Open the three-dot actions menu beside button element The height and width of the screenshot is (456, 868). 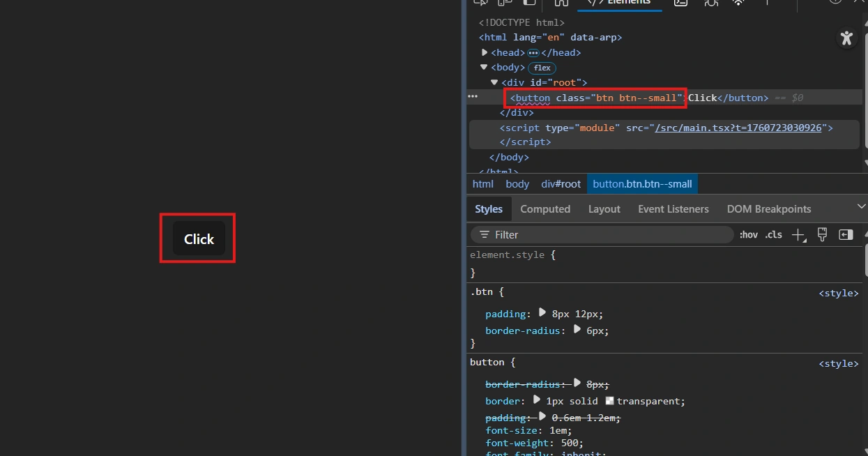click(473, 96)
